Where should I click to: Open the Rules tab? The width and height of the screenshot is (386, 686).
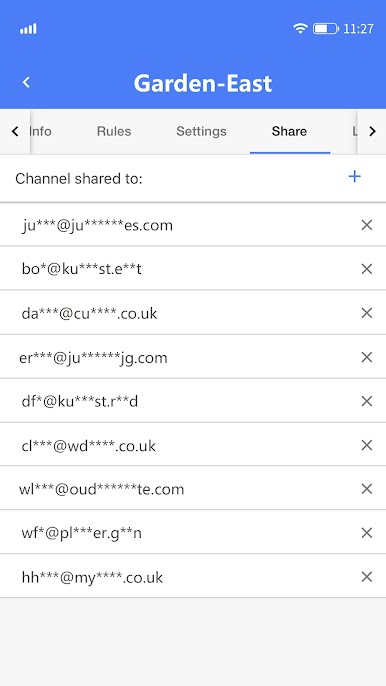(114, 131)
